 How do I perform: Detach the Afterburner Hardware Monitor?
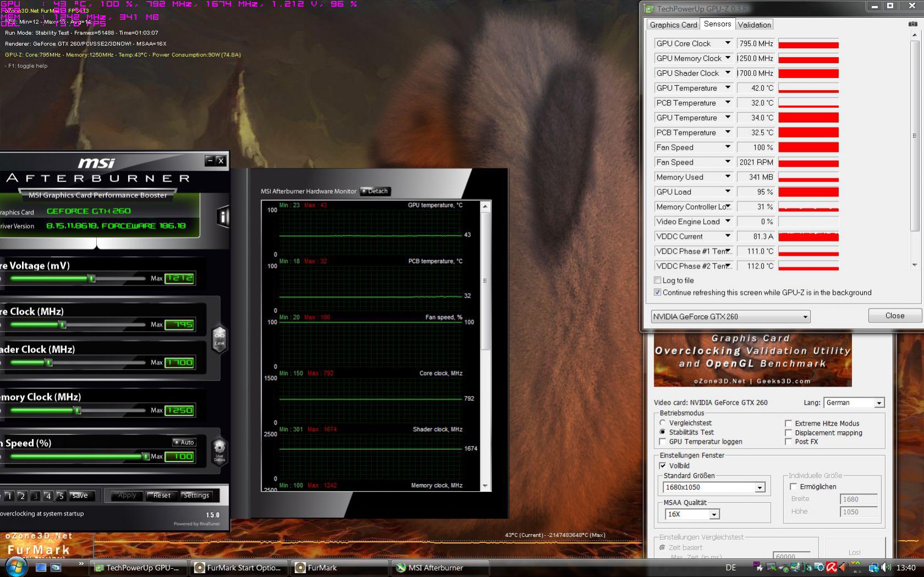coord(375,191)
